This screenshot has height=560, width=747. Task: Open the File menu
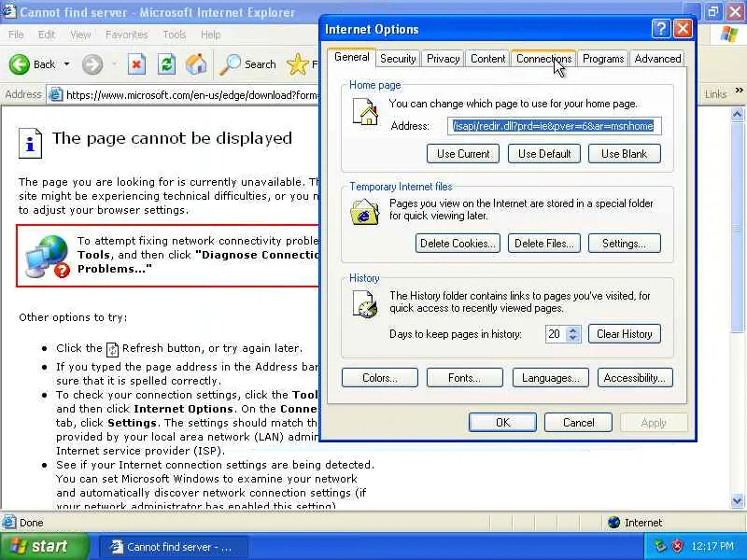pos(16,35)
